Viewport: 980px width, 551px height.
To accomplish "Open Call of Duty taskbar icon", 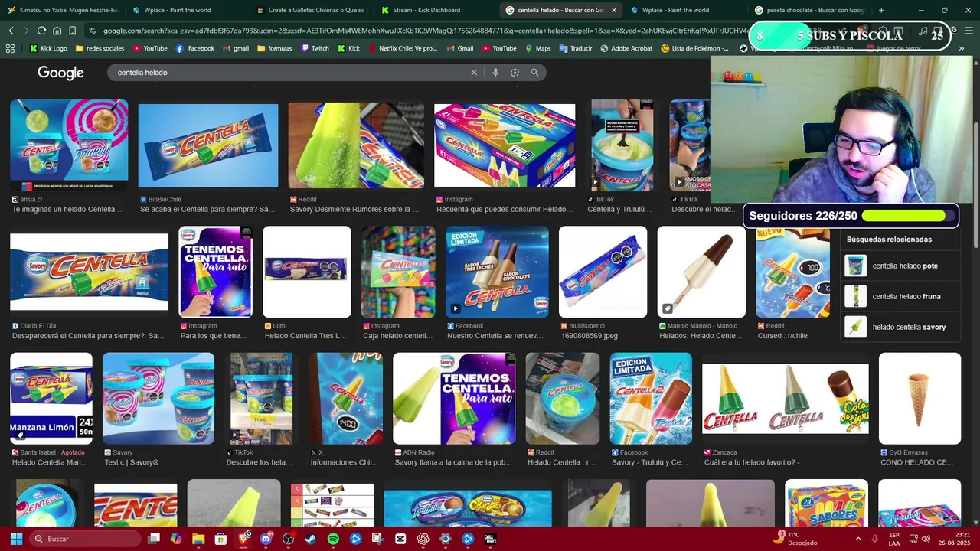I will point(491,539).
